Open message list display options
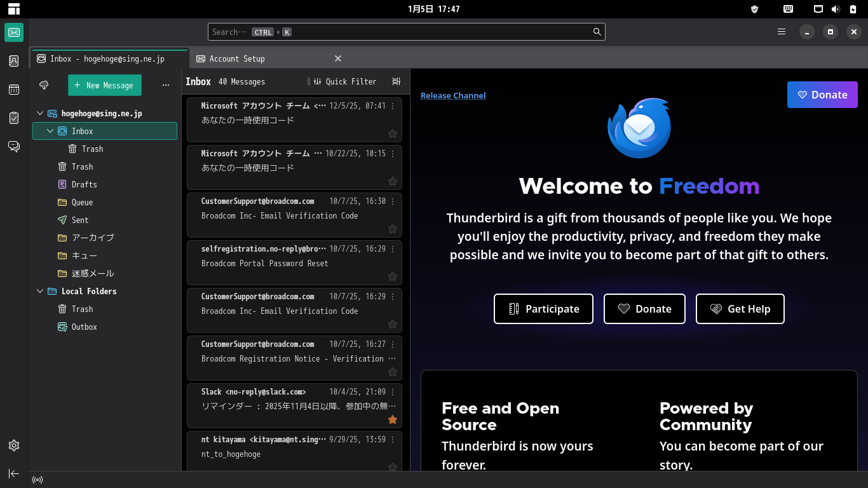868x488 pixels. tap(397, 81)
